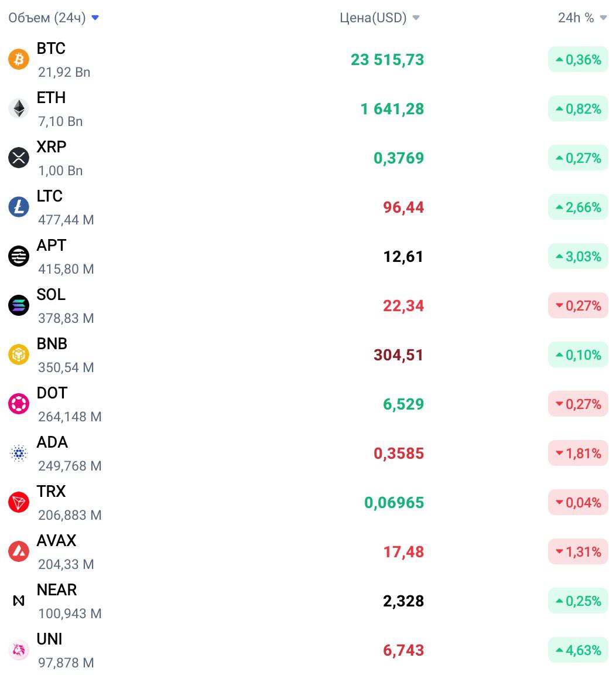The image size is (616, 692).
Task: Tap the ADA -1,81% change badge
Action: [578, 454]
